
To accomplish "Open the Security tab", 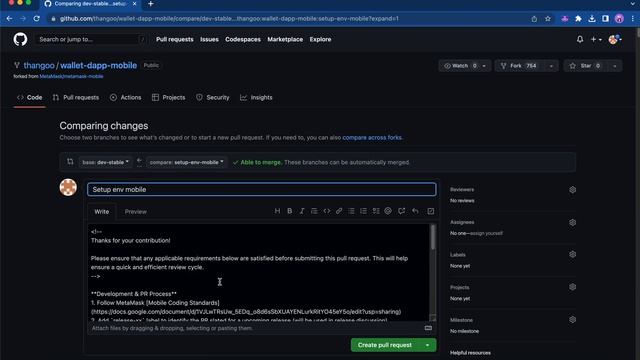I will (213, 98).
